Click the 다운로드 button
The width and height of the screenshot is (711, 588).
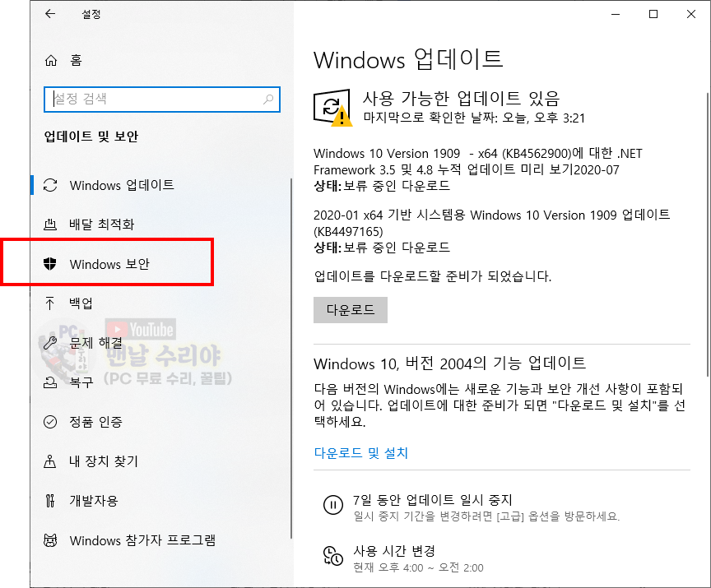pyautogui.click(x=351, y=310)
